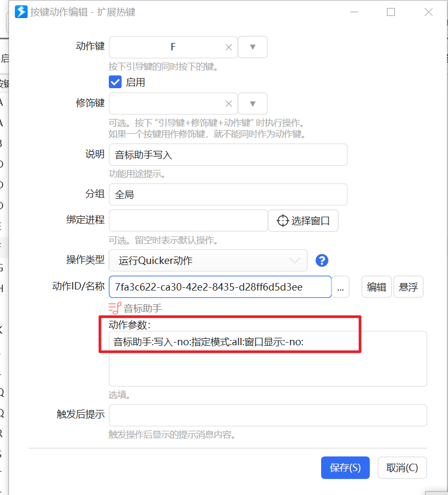Click the 触发后提示 input field
448x495 pixels.
coord(268,415)
